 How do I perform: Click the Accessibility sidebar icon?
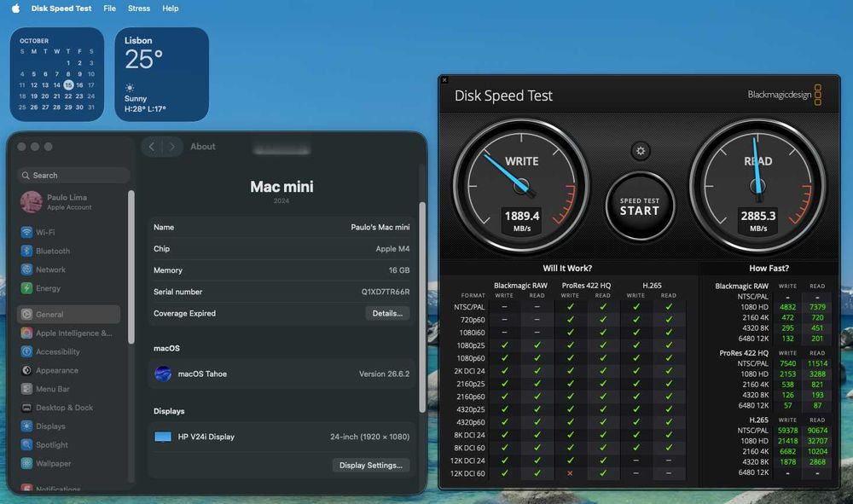coord(26,351)
